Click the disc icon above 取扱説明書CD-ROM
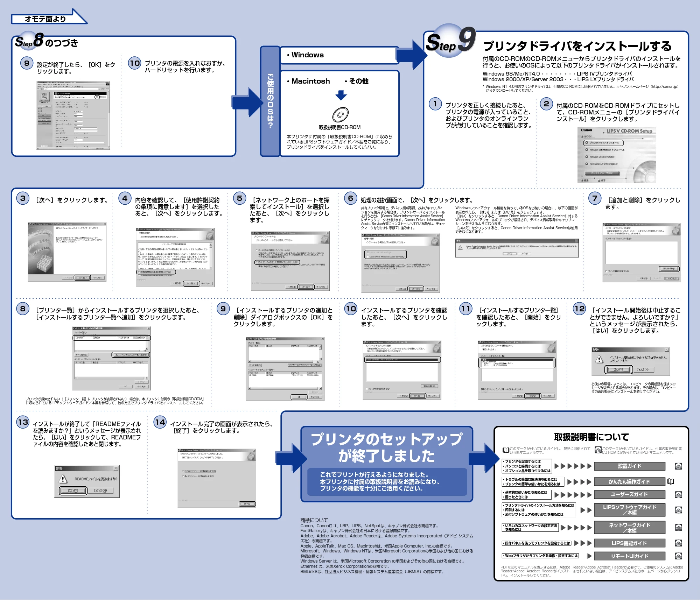700x600 pixels. coord(340,114)
